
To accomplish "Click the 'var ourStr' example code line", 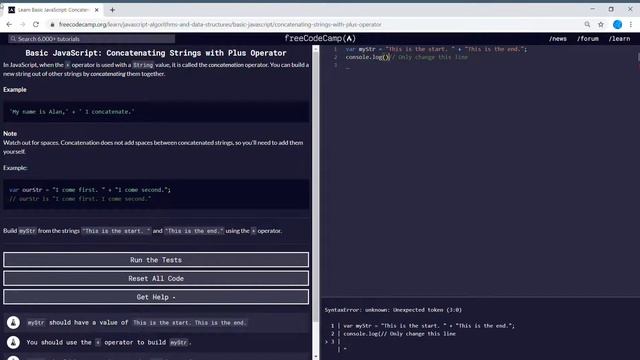I will pos(90,190).
